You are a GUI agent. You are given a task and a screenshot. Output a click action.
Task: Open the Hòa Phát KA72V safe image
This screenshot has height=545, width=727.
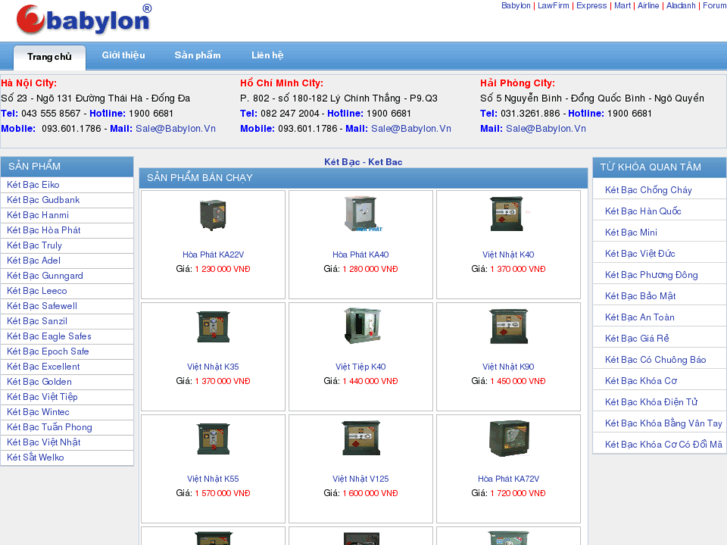pyautogui.click(x=509, y=439)
